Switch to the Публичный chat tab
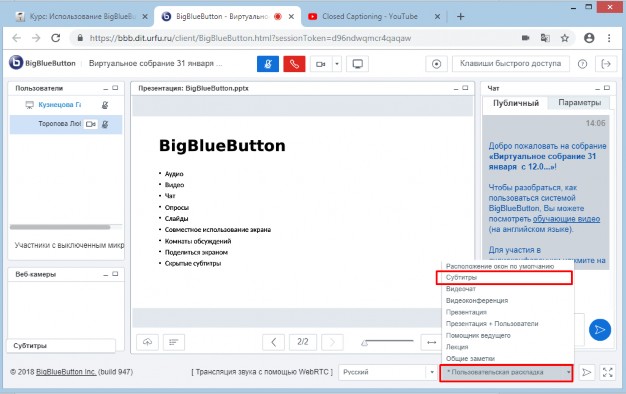626x394 pixels. (x=515, y=103)
